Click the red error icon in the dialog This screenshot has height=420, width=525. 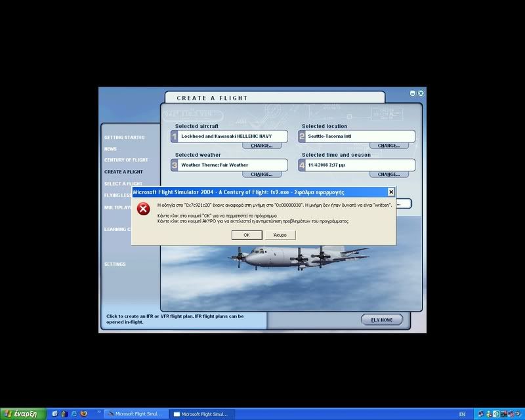point(143,209)
